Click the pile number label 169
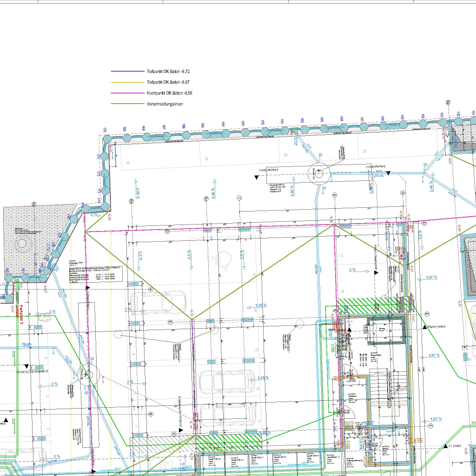This screenshot has width=476, height=476. click(x=125, y=129)
